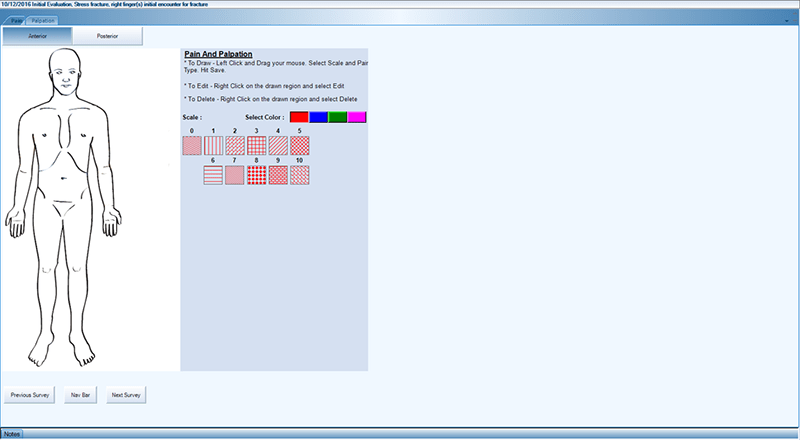Click the 'Select Color :' label
This screenshot has width=800, height=440.
[x=265, y=117]
